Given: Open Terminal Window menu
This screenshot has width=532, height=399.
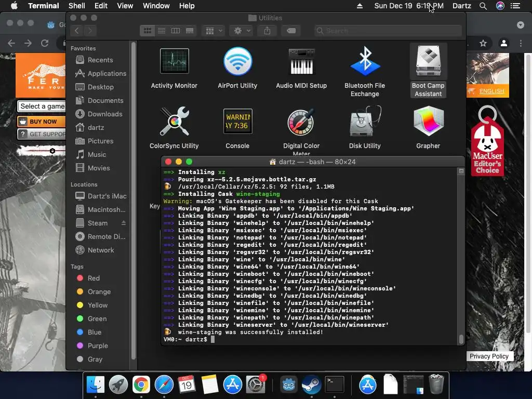Looking at the screenshot, I should (156, 6).
